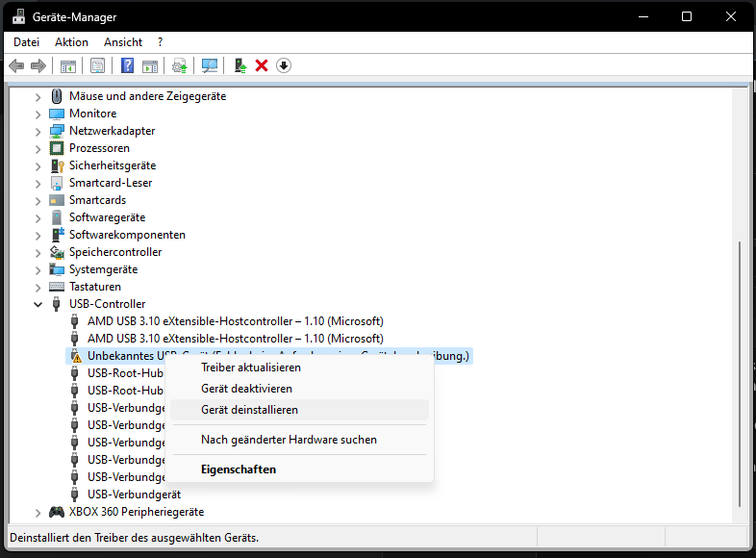
Task: Click the Forward arrow toolbar icon
Action: point(38,65)
